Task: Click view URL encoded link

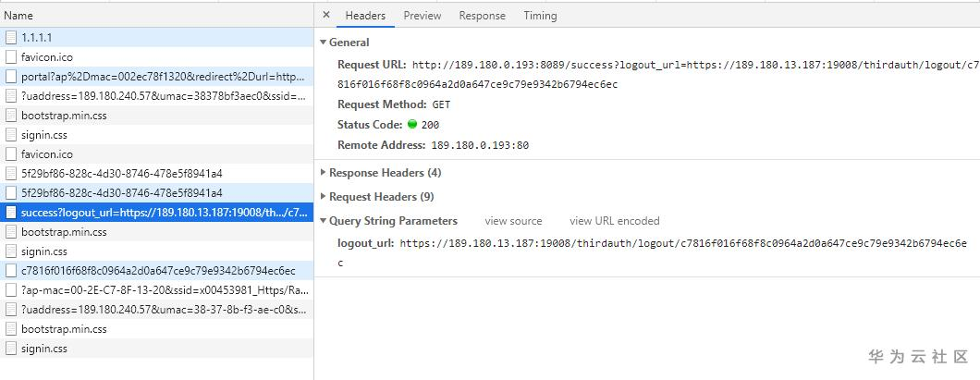Action: [614, 221]
